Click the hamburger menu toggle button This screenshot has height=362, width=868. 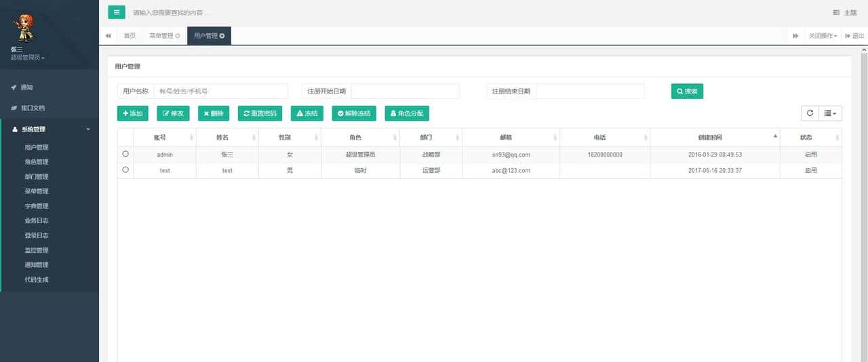[x=117, y=12]
